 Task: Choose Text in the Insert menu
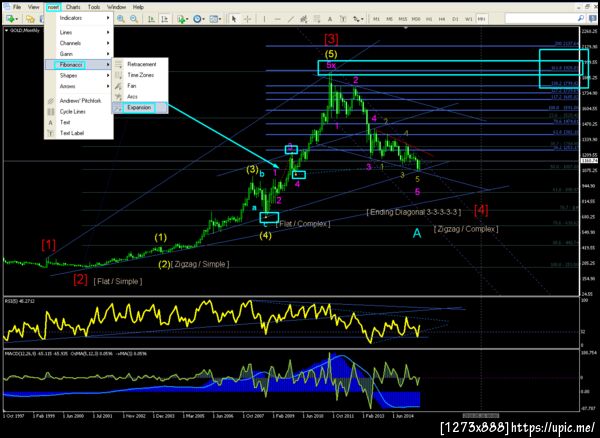tap(79, 122)
